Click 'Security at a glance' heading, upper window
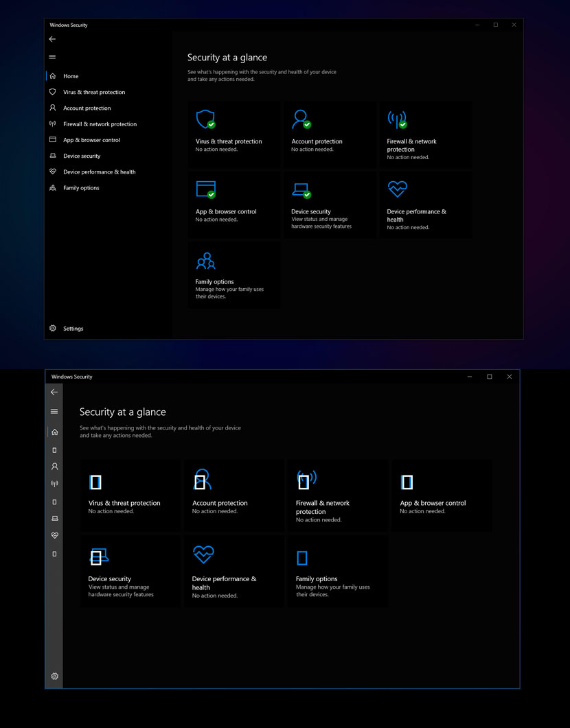The width and height of the screenshot is (570, 728). click(227, 58)
